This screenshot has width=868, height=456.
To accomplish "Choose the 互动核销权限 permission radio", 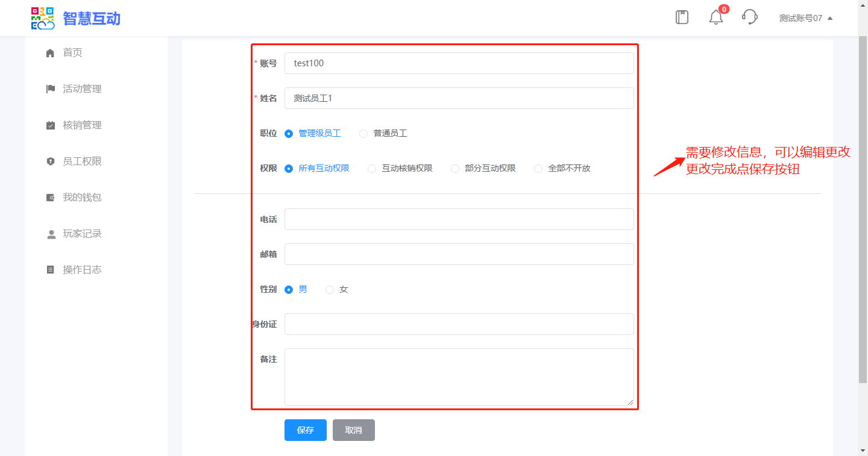I will 372,169.
